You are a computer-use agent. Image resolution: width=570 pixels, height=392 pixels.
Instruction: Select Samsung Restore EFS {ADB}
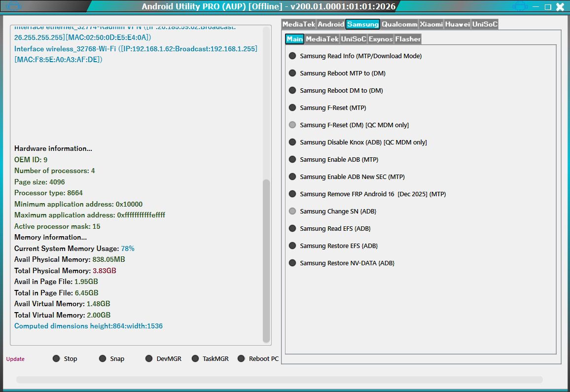click(333, 246)
